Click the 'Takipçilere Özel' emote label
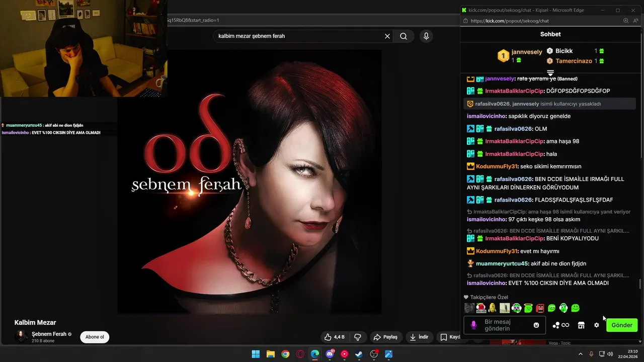 coord(489,297)
